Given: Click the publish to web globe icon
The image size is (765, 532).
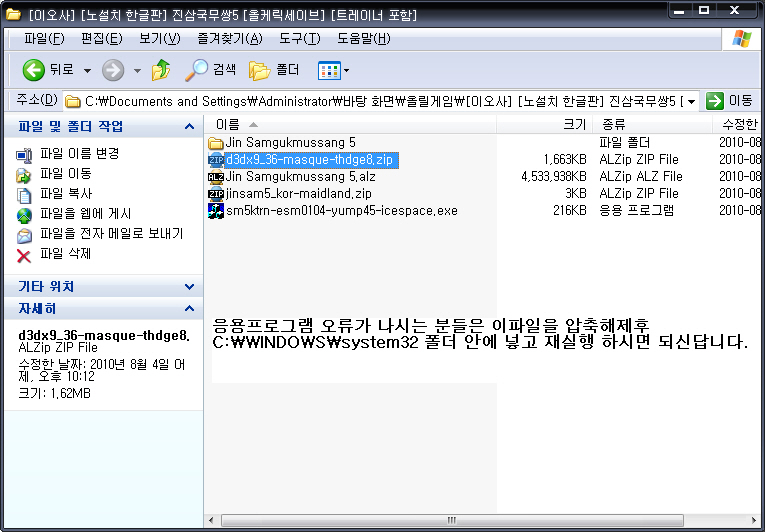Looking at the screenshot, I should (x=24, y=215).
